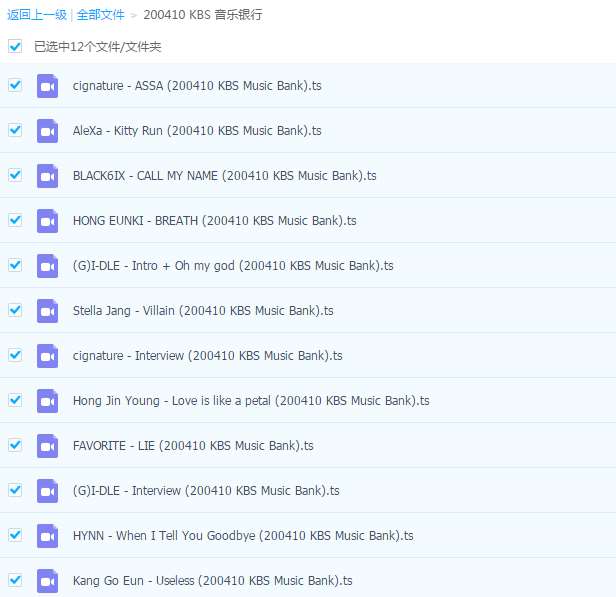
Task: Uncheck the select-all checkbox (已选中12个文件)
Action: coord(15,46)
